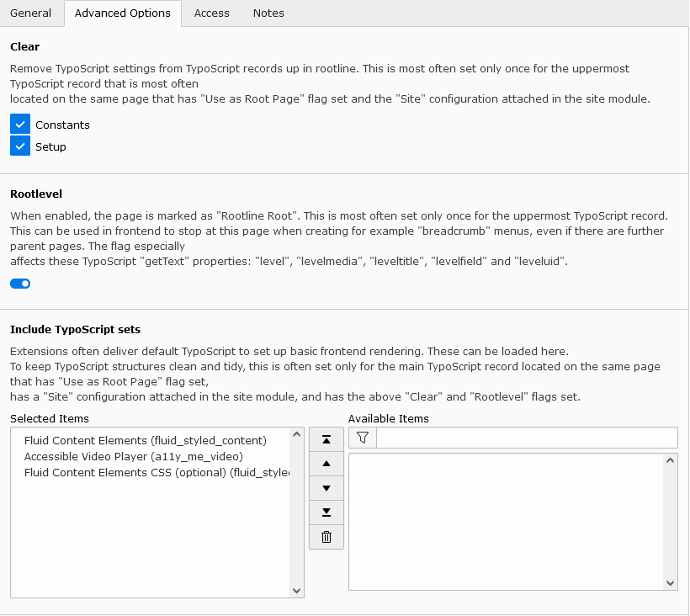
Task: Move selected set to bottom of list
Action: (x=326, y=512)
